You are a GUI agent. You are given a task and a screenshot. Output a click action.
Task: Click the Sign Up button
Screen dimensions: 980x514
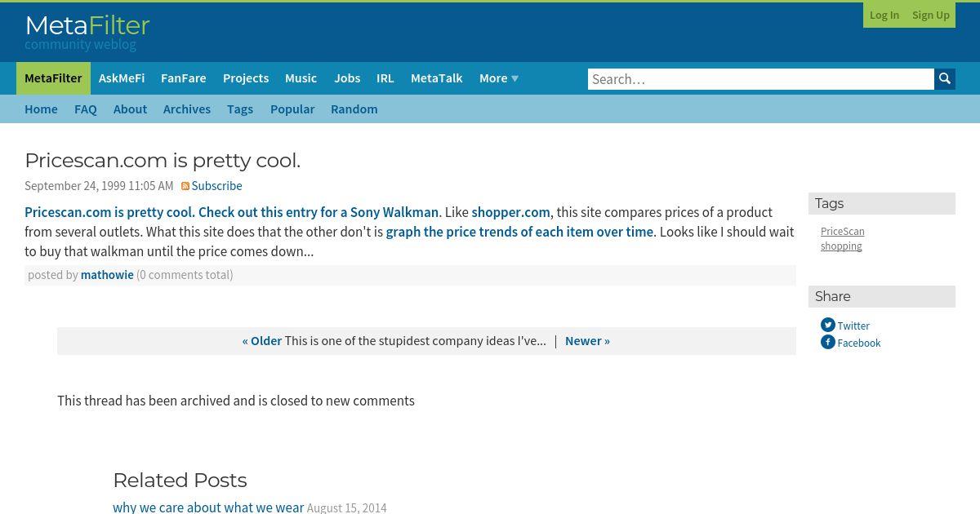point(931,15)
